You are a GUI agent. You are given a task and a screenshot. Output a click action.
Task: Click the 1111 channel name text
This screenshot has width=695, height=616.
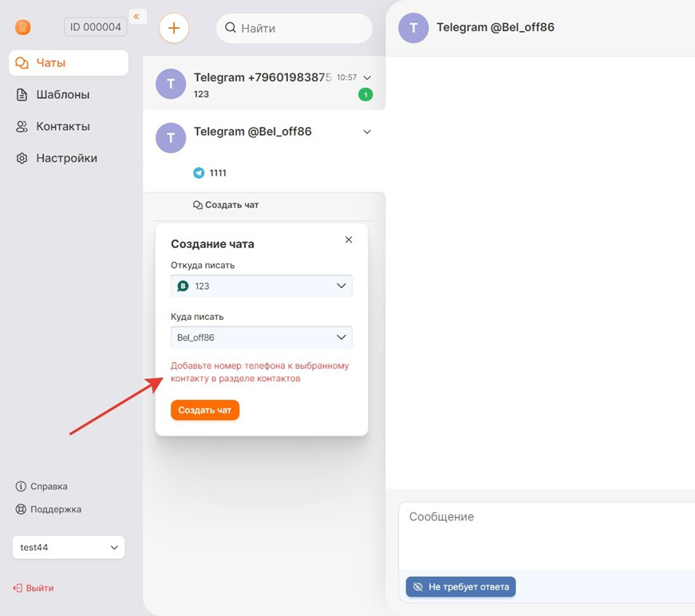(x=218, y=173)
